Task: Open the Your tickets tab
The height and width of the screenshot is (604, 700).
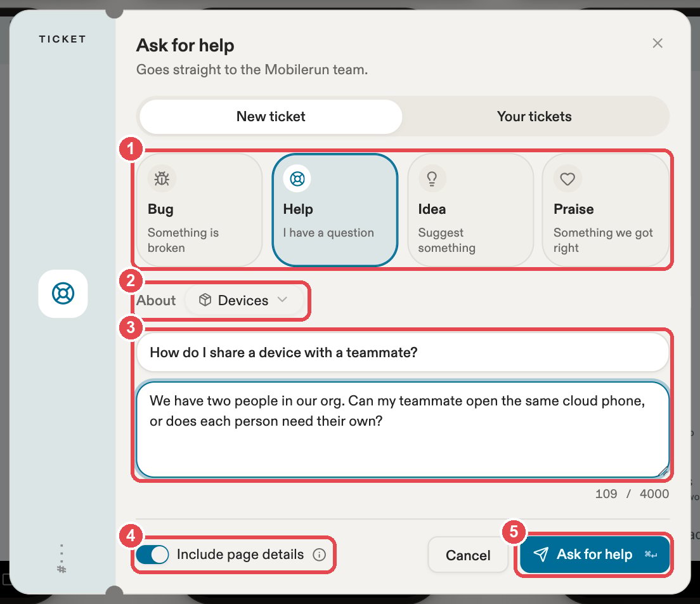Action: (534, 117)
